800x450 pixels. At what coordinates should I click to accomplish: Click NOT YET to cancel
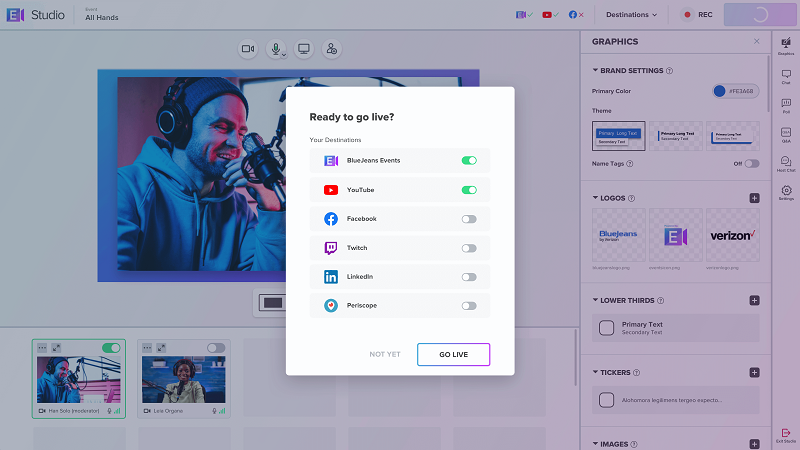tap(385, 355)
